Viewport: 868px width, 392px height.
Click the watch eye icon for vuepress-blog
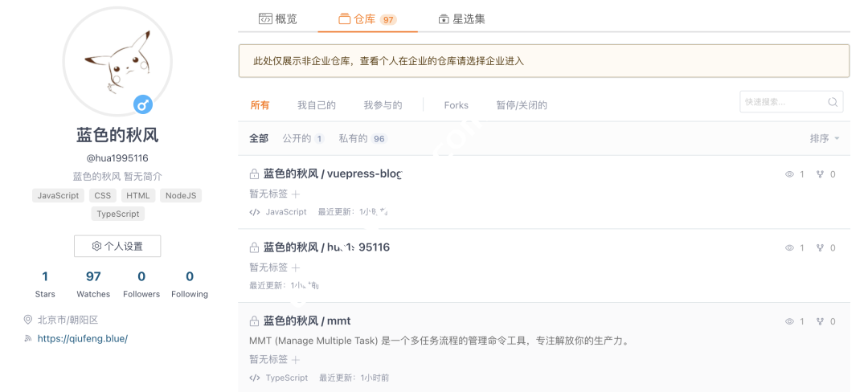pyautogui.click(x=789, y=174)
